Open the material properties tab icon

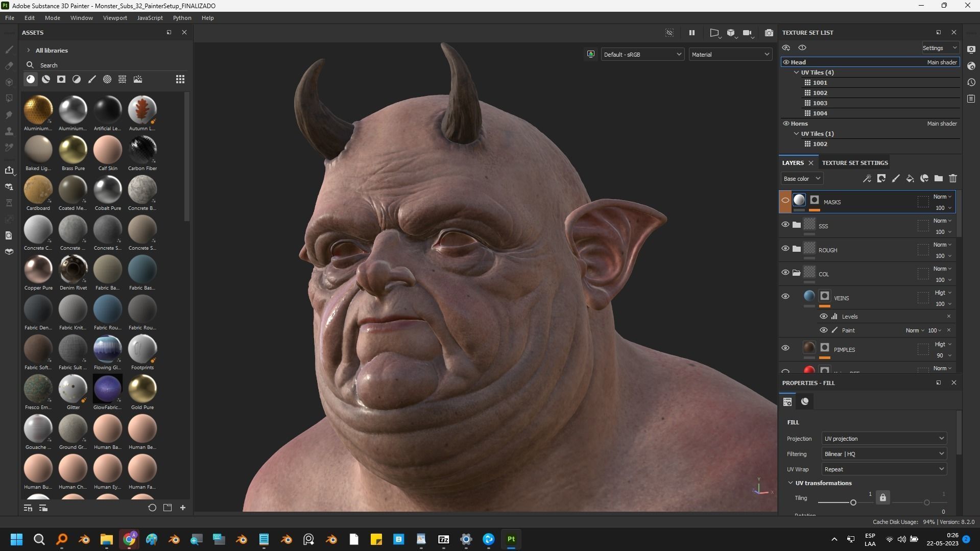coord(805,402)
